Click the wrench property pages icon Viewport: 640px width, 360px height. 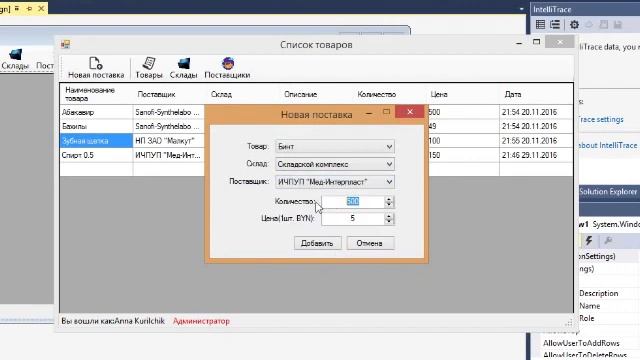click(x=608, y=240)
